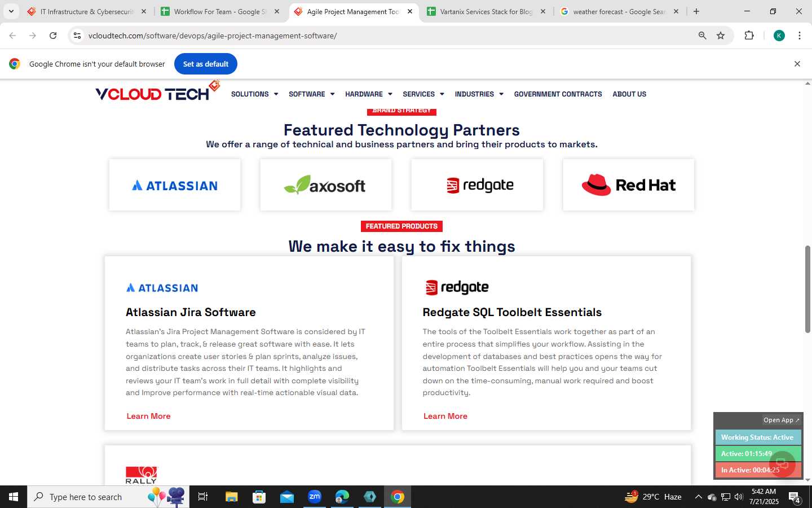Open the tab search chevron button

point(11,11)
